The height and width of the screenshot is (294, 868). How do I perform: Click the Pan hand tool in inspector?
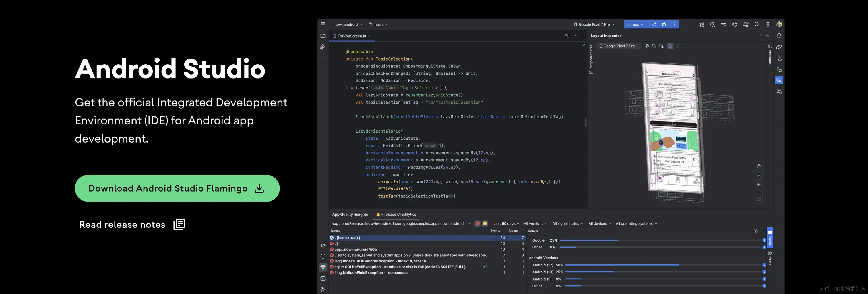(758, 166)
